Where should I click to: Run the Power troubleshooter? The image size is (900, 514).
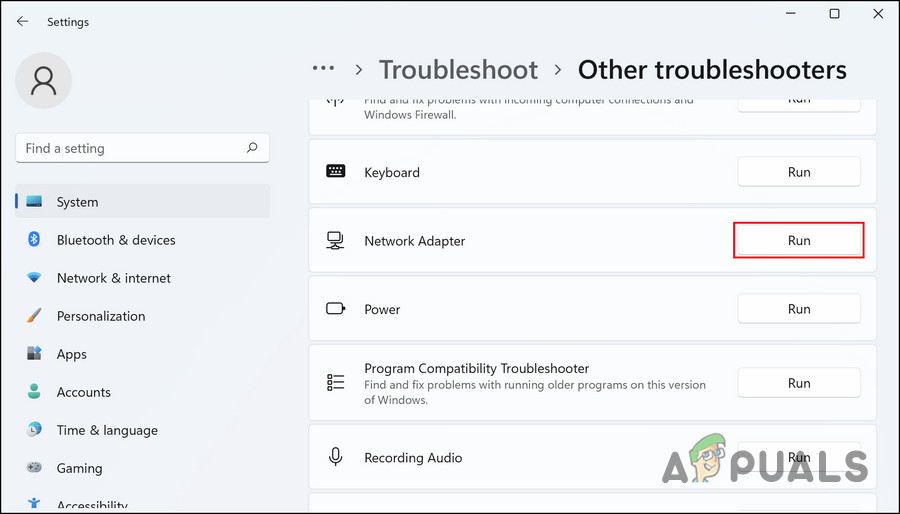click(x=798, y=309)
